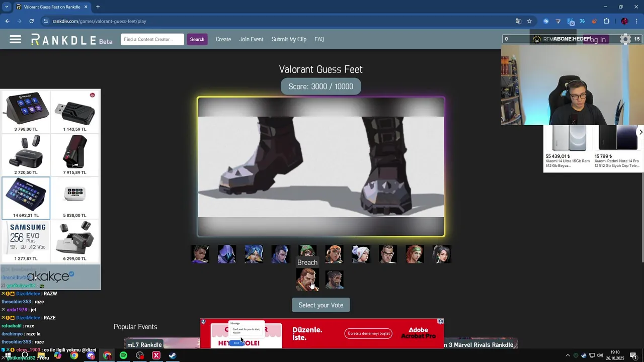Click the Rankdle Beta logo
The height and width of the screenshot is (362, 644).
pos(71,40)
